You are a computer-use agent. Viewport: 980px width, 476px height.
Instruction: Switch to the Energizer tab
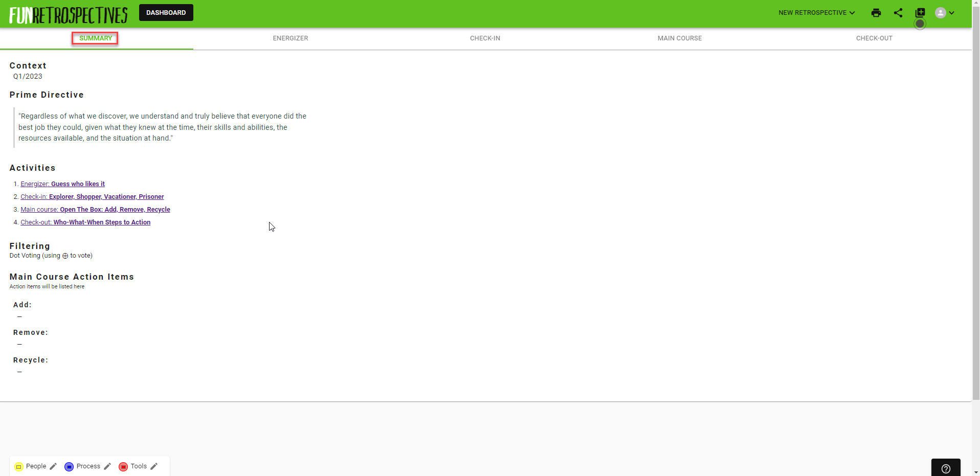click(x=290, y=38)
